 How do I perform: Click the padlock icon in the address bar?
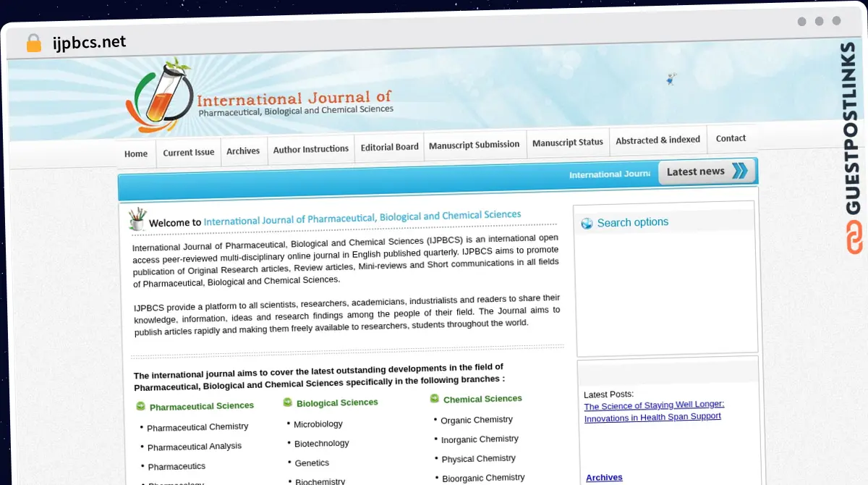point(33,43)
